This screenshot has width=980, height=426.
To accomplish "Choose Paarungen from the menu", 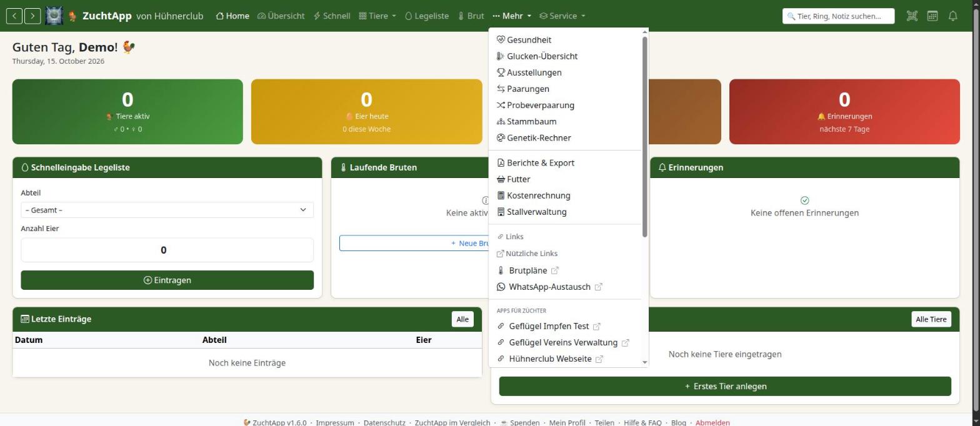I will point(566,89).
